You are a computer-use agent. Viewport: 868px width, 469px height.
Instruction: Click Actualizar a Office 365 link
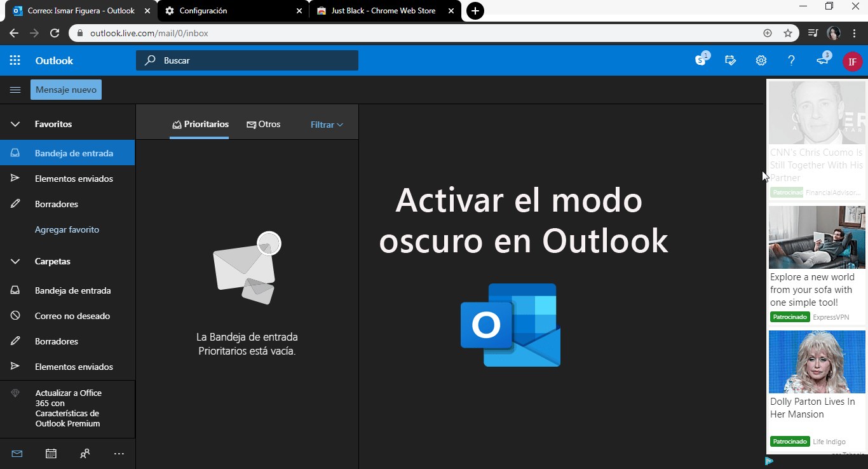pos(68,408)
